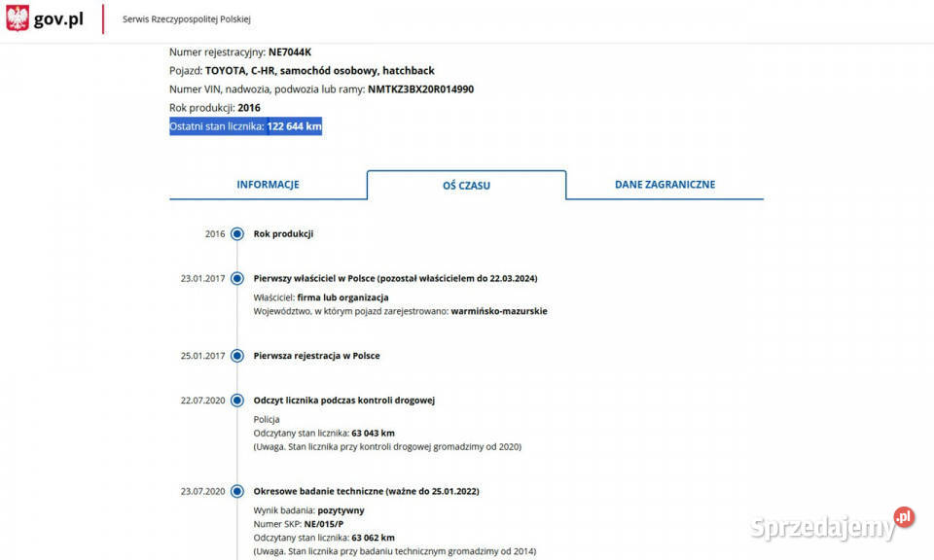Click the SKP number NE/015/P

[326, 524]
